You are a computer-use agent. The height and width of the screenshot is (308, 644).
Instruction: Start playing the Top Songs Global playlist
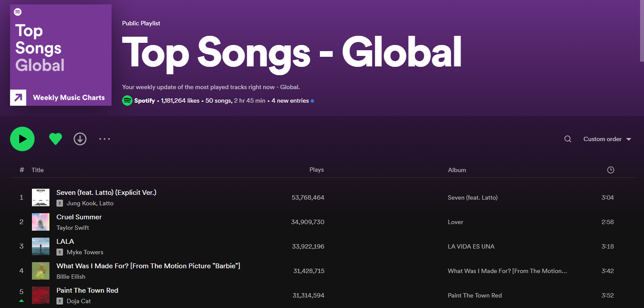click(x=22, y=139)
